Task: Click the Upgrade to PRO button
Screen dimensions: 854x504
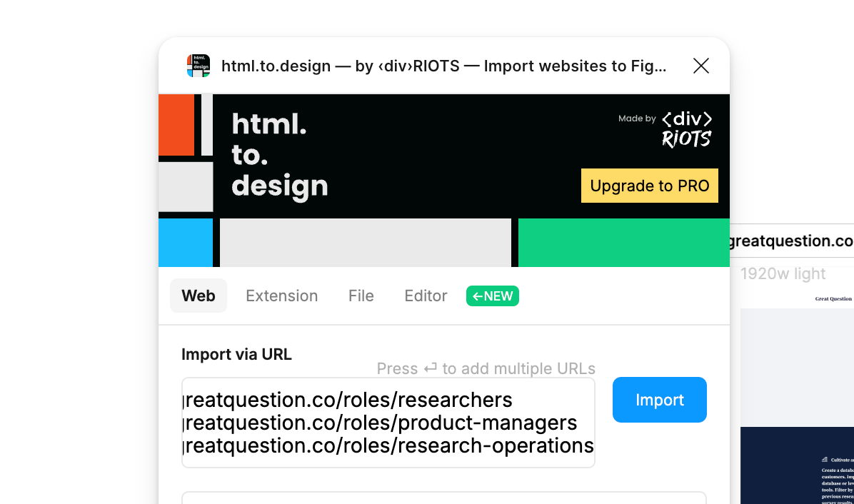Action: [649, 186]
